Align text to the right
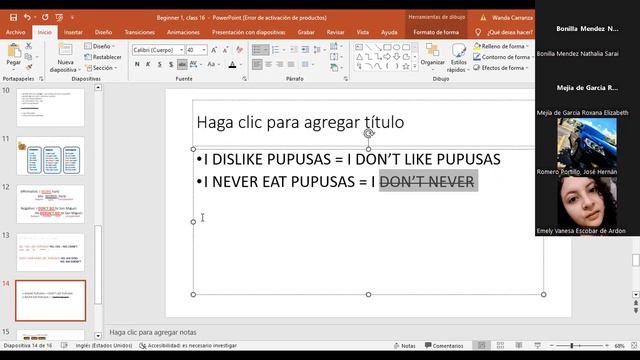Image resolution: width=640 pixels, height=360 pixels. [x=280, y=64]
